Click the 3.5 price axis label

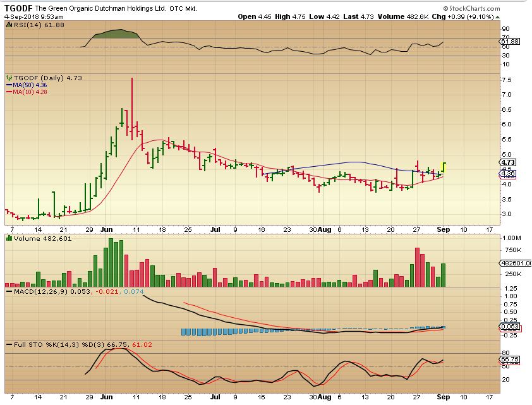507,200
